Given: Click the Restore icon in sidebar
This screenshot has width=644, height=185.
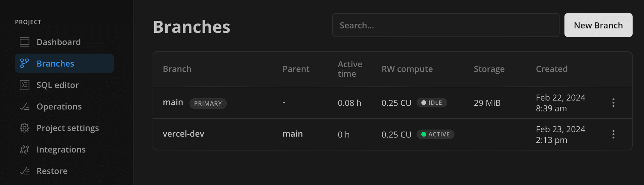Looking at the screenshot, I should (x=24, y=171).
